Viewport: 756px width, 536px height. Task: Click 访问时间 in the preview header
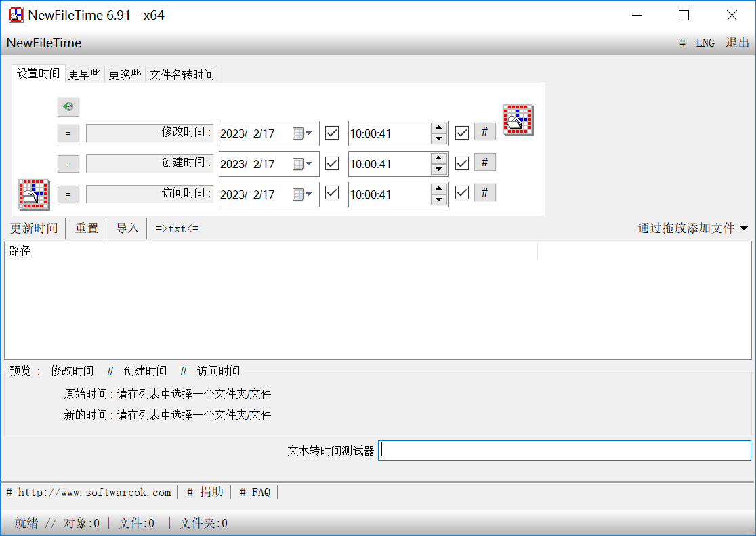[218, 371]
